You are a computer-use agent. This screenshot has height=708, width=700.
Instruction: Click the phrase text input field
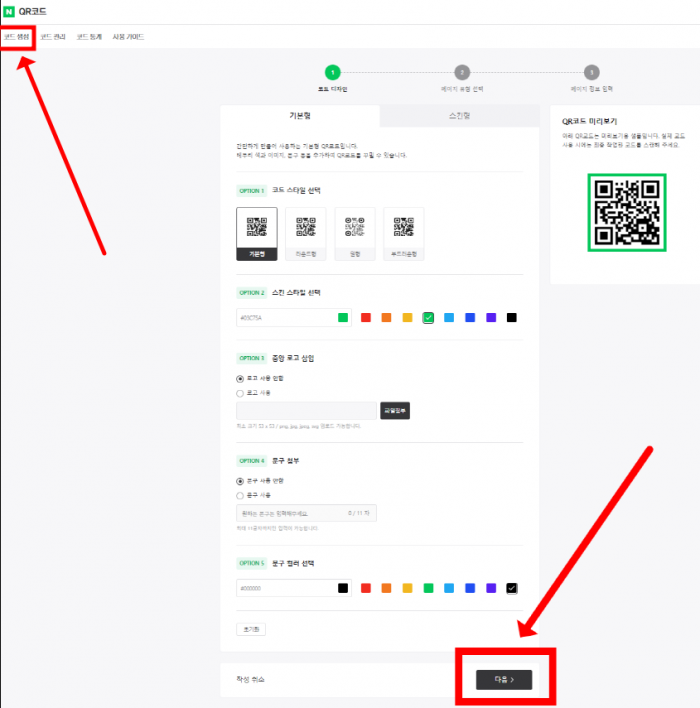(306, 513)
